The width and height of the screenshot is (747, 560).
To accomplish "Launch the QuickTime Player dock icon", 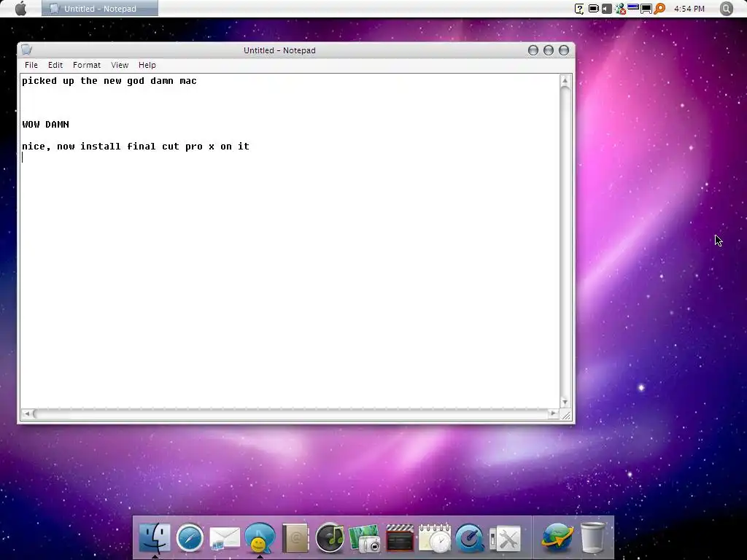I will coord(470,538).
